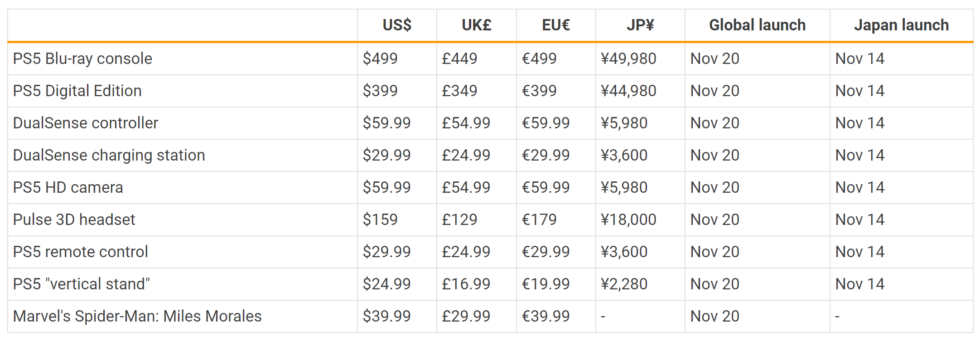Click the UK£ column header
980x337 pixels.
coord(476,25)
